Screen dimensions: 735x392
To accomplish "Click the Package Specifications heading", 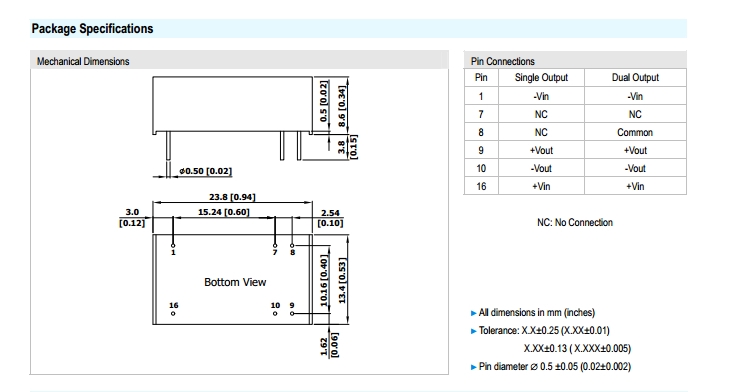I will coord(92,29).
